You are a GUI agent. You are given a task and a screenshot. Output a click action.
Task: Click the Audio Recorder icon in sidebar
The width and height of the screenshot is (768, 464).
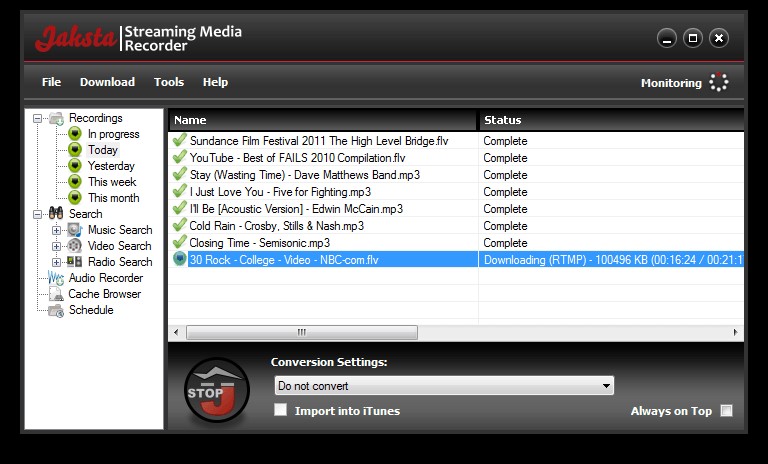coord(56,278)
